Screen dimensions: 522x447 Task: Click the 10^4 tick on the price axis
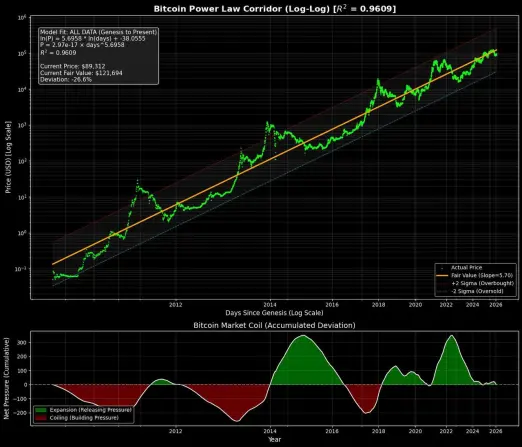[22, 89]
